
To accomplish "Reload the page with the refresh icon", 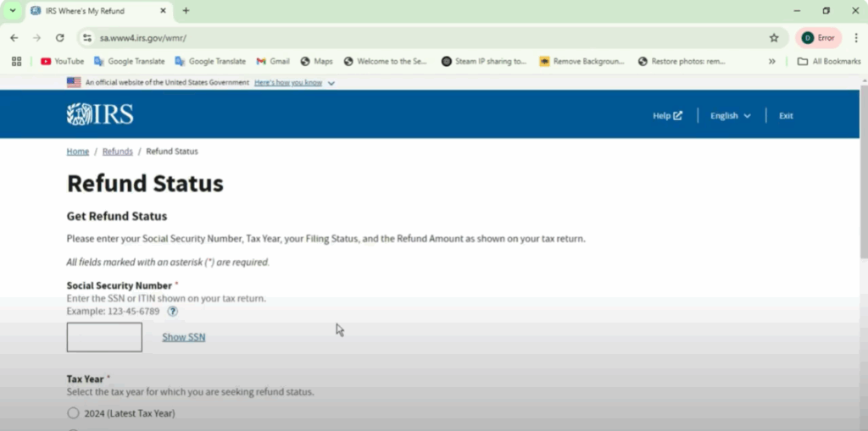I will (x=60, y=37).
